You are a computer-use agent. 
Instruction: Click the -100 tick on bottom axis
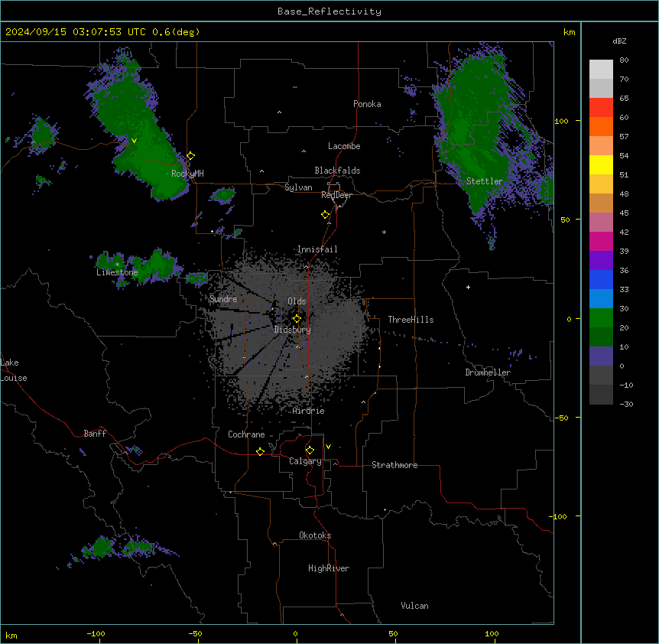click(x=96, y=633)
